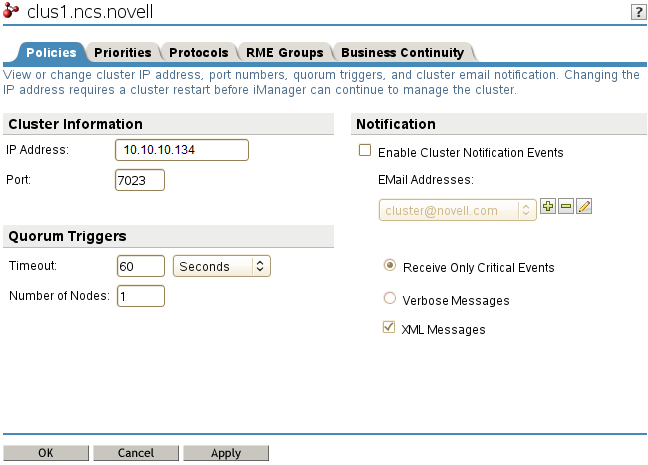The width and height of the screenshot is (648, 465).
Task: Select Receive Only Critical Events option
Action: coord(390,266)
